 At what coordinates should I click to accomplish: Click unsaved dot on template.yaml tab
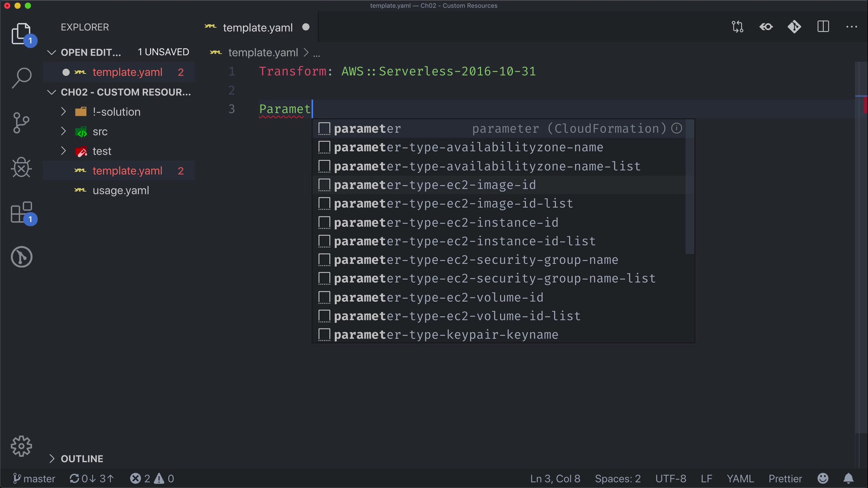pos(306,27)
